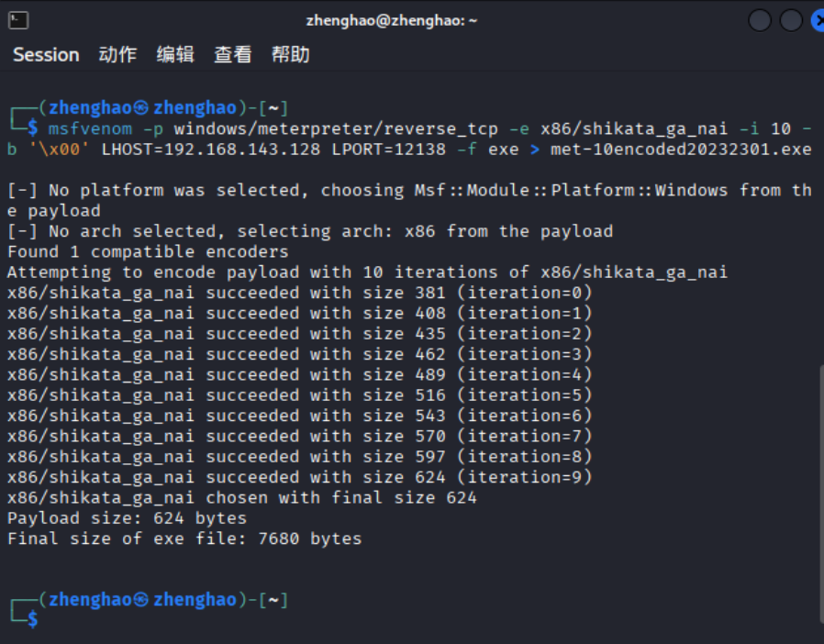Click the 'size 516 (iteration=5)' line

(x=299, y=395)
